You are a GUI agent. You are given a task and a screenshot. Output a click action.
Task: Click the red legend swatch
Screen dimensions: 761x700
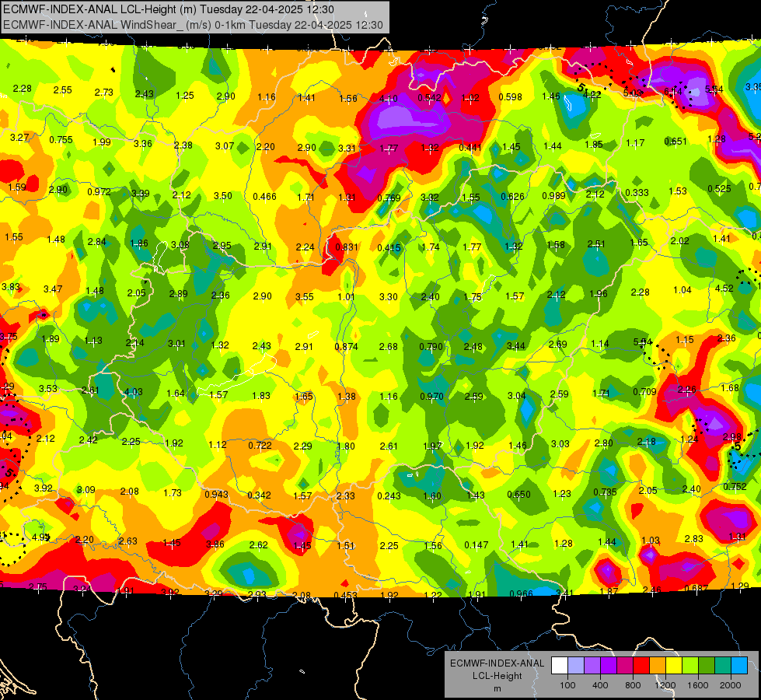641,666
